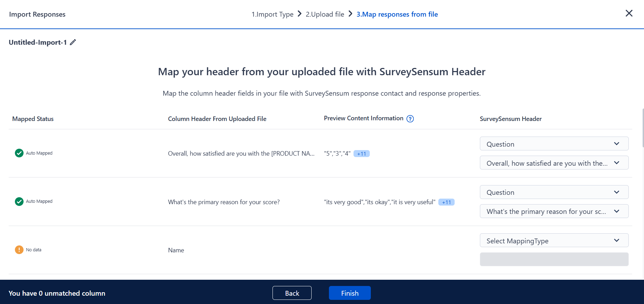Click the pencil icon beside Untitled-Import-1

pos(73,42)
